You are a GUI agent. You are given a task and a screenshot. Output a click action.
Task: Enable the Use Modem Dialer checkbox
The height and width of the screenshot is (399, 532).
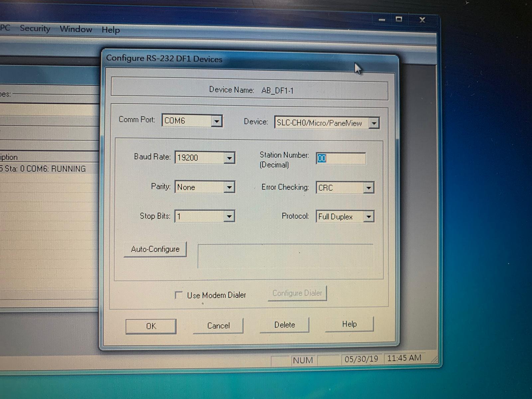pos(179,295)
